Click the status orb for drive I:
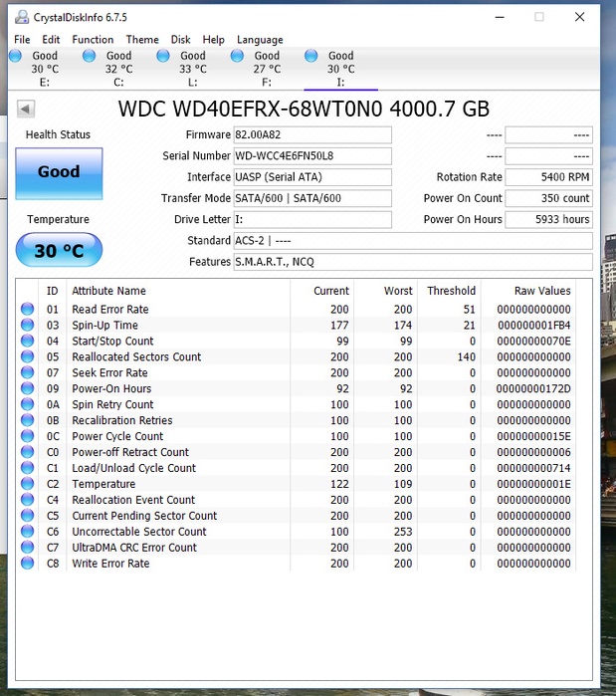This screenshot has width=616, height=696. point(311,56)
